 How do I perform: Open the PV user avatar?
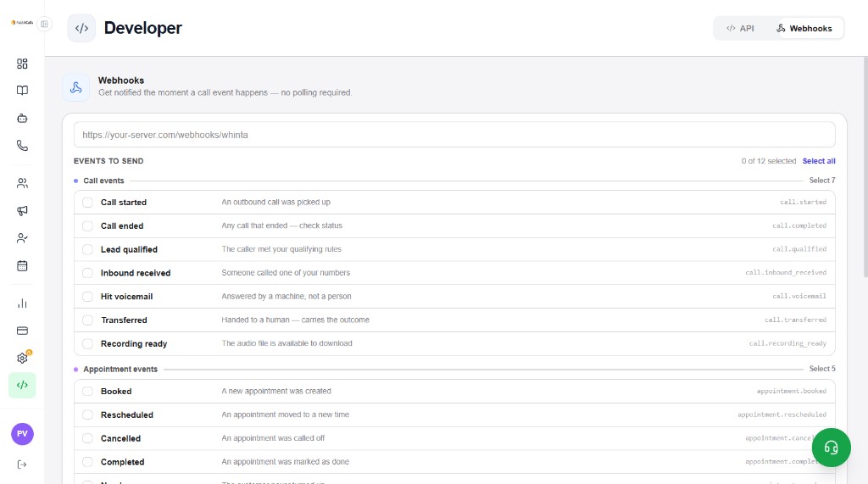pos(22,434)
